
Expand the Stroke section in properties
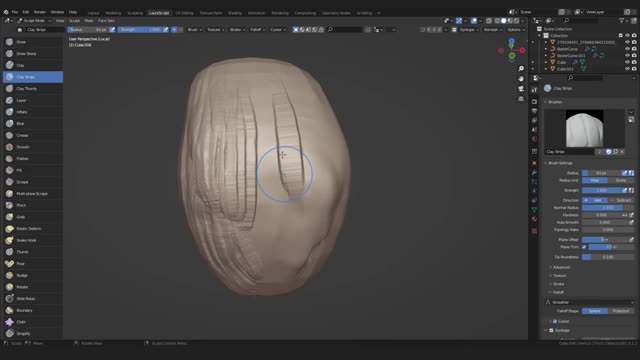tap(558, 284)
